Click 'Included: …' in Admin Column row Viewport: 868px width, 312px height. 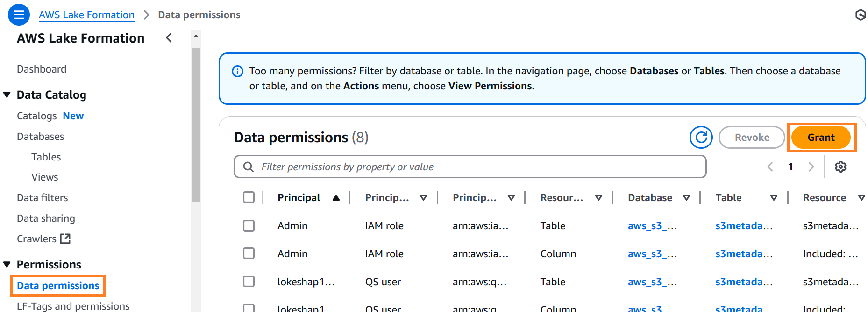point(830,254)
